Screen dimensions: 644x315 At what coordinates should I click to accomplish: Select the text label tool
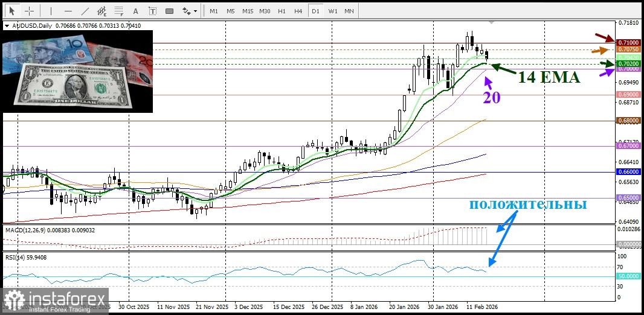(x=153, y=11)
